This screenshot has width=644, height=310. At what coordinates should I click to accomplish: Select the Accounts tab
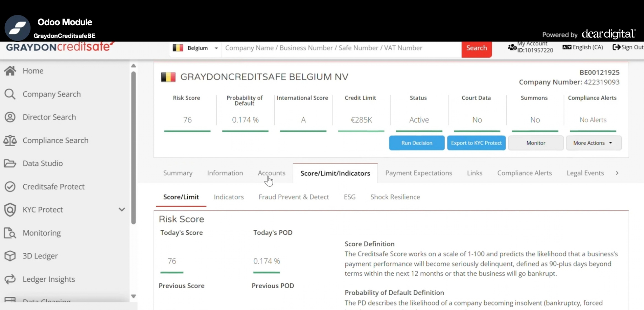click(271, 173)
